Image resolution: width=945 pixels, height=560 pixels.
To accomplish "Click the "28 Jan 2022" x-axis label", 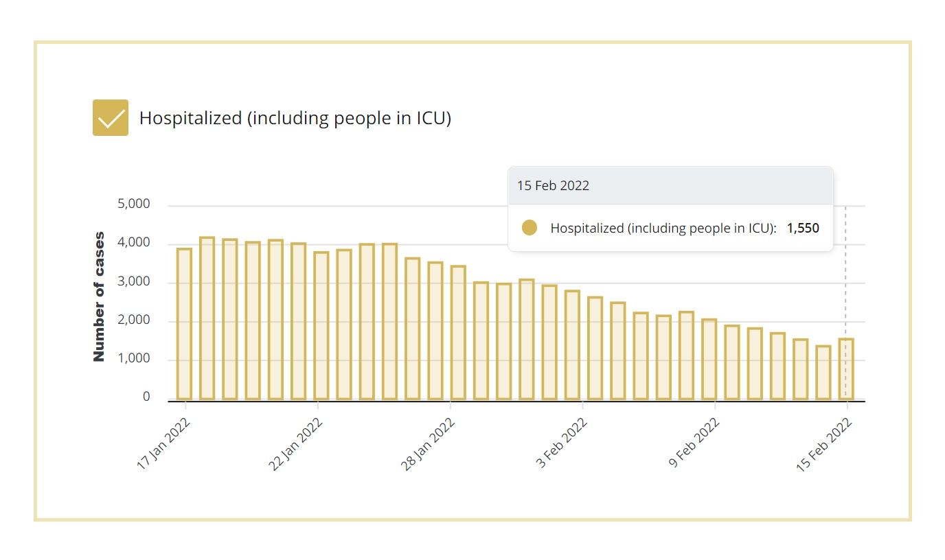I will click(x=429, y=443).
